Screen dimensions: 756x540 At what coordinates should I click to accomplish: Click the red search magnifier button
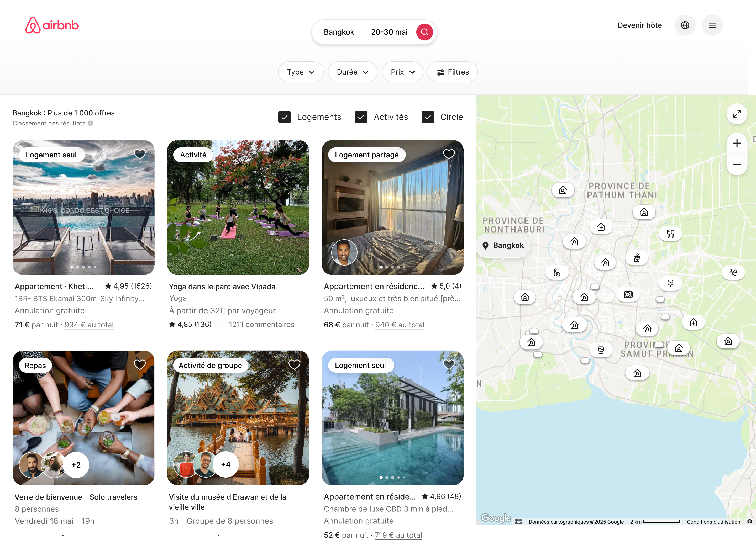(x=424, y=32)
